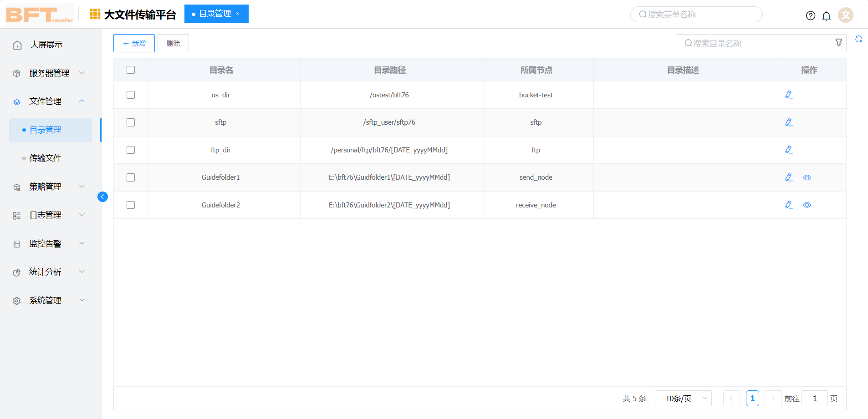The image size is (868, 419).
Task: Expand the 服务器管理 menu
Action: coord(49,73)
